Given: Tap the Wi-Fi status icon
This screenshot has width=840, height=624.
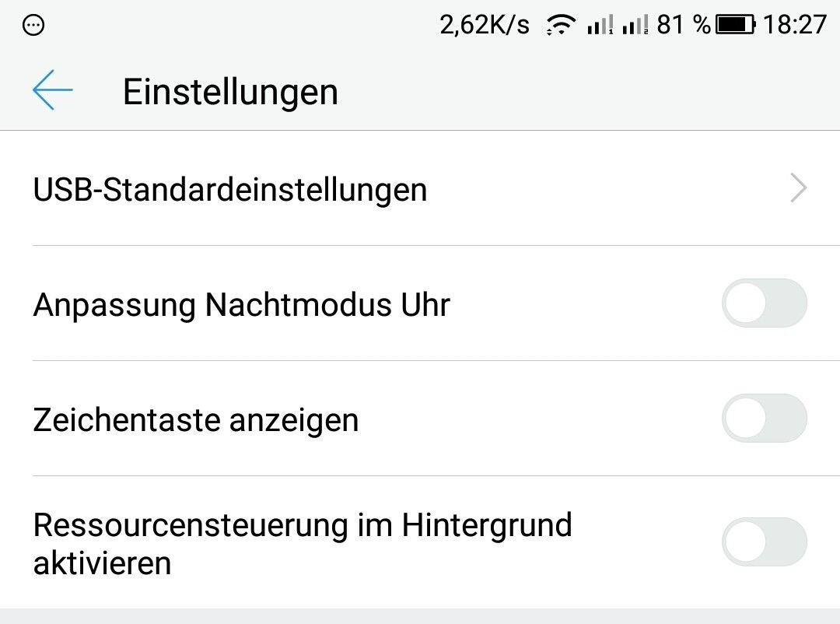Looking at the screenshot, I should pos(560,25).
